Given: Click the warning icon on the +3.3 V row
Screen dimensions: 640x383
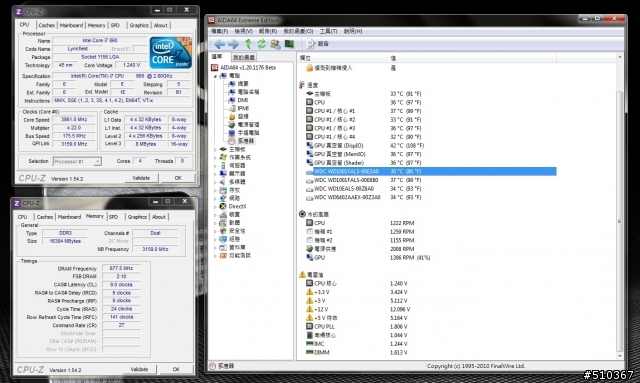Looking at the screenshot, I should point(309,292).
